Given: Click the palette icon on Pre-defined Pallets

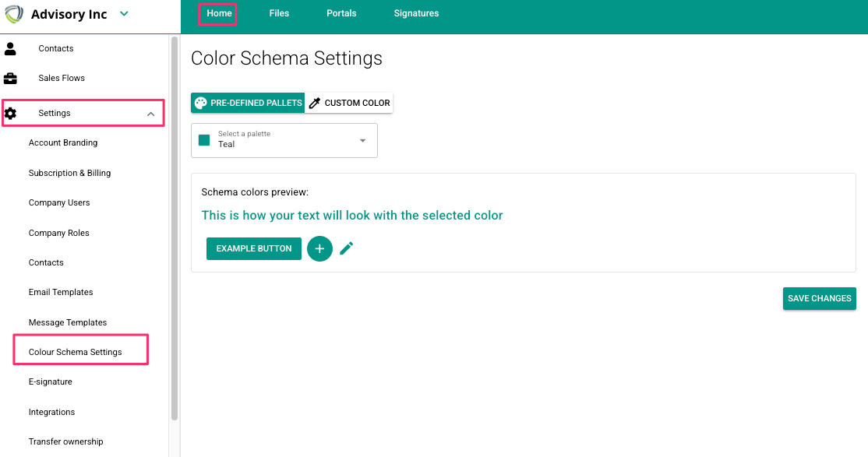Looking at the screenshot, I should pyautogui.click(x=200, y=103).
